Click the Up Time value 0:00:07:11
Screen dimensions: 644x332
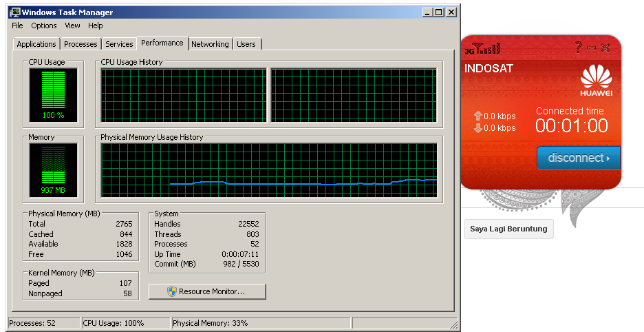coord(240,254)
